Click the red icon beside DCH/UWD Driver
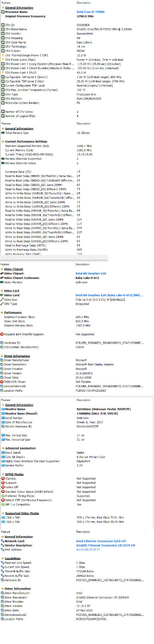The width and height of the screenshot is (154, 644). (2, 382)
